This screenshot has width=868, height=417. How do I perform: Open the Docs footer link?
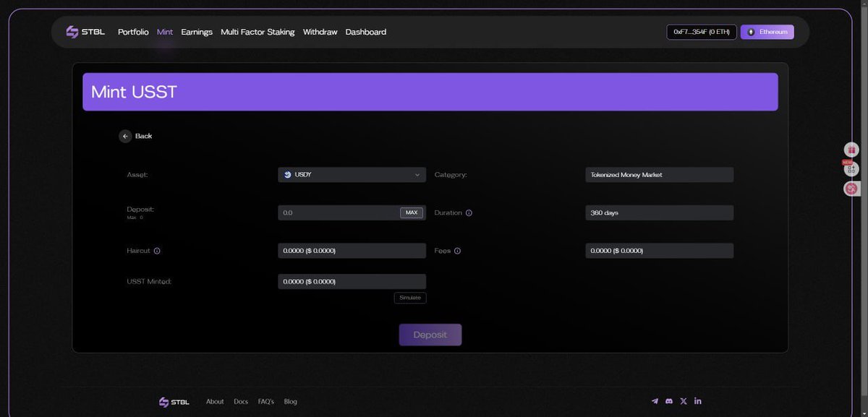(x=241, y=402)
